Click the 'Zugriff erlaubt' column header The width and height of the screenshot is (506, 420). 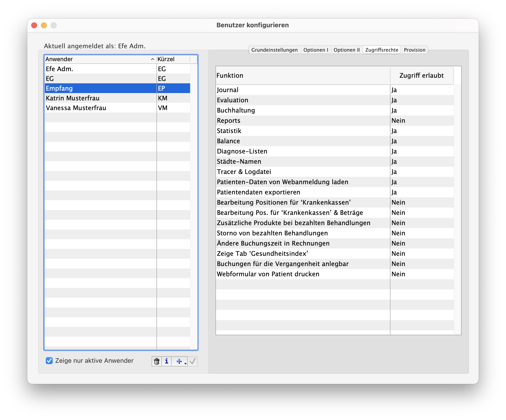tap(421, 76)
